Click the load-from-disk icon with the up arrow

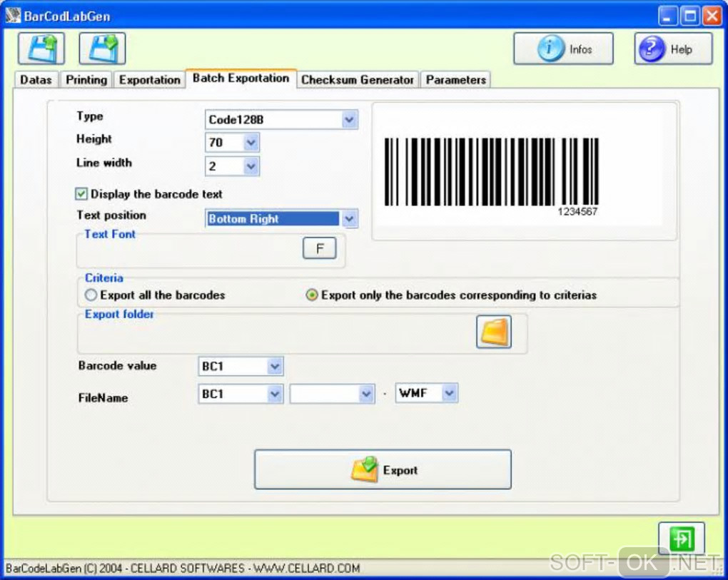coord(41,49)
